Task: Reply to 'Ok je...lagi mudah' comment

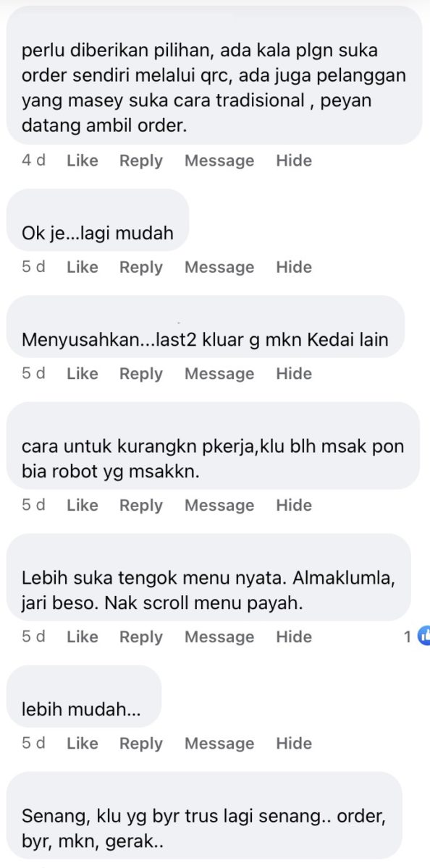Action: pos(141,267)
